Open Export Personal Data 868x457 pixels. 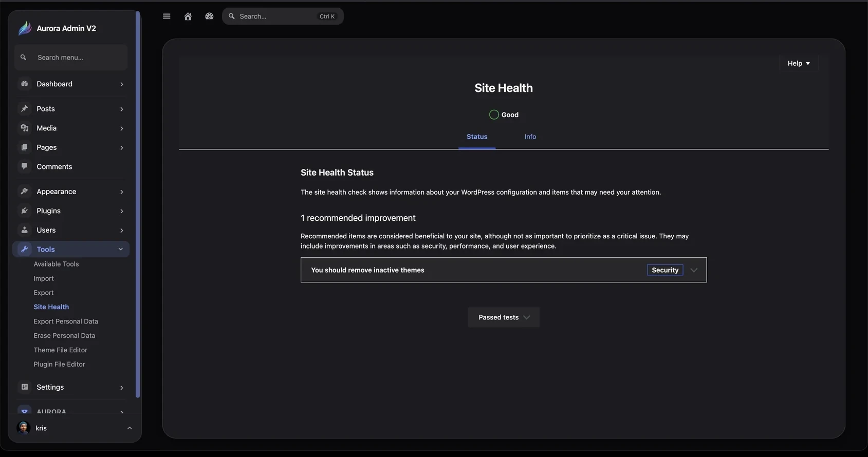coord(66,321)
